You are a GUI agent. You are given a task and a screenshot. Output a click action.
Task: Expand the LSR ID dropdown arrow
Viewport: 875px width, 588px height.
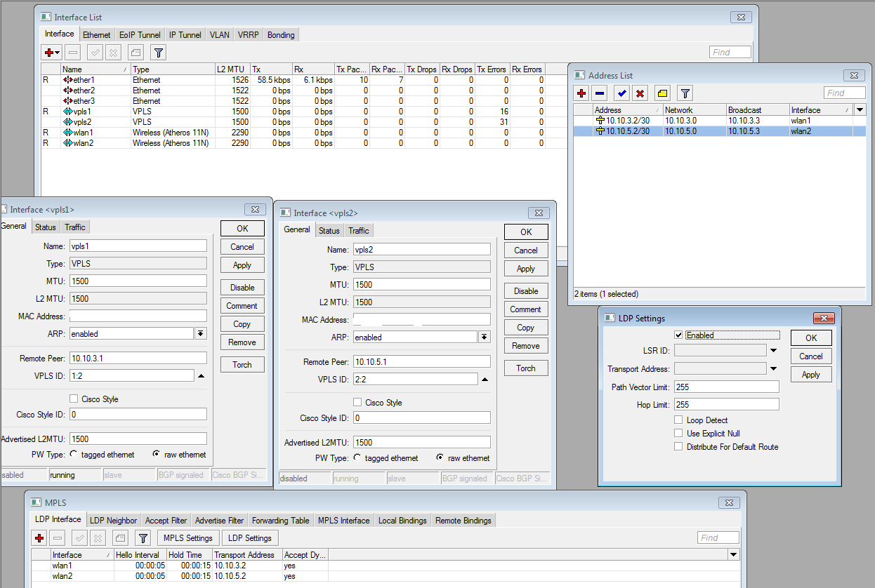(773, 350)
